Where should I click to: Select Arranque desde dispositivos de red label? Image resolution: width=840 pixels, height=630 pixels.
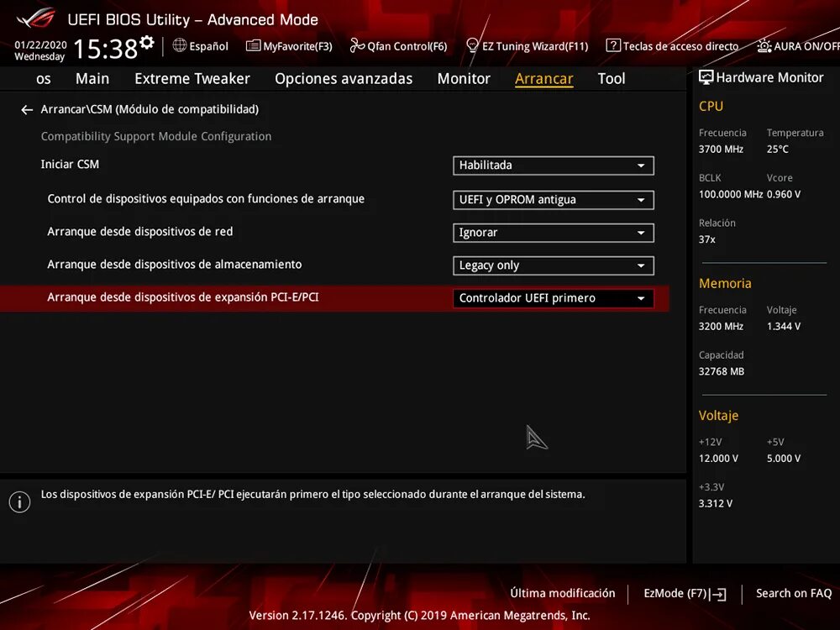139,232
